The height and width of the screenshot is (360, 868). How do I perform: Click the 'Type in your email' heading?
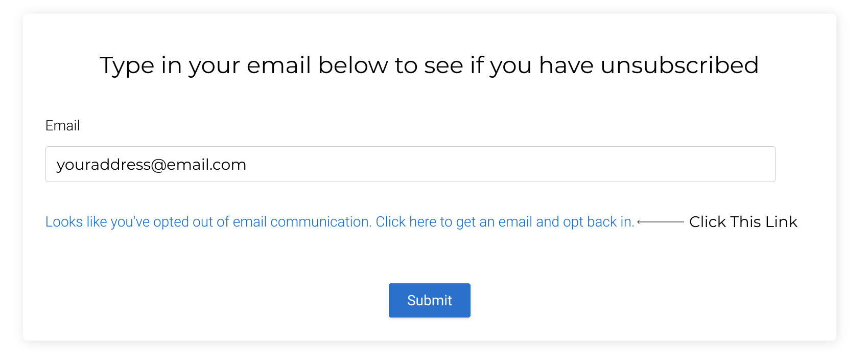pyautogui.click(x=429, y=65)
